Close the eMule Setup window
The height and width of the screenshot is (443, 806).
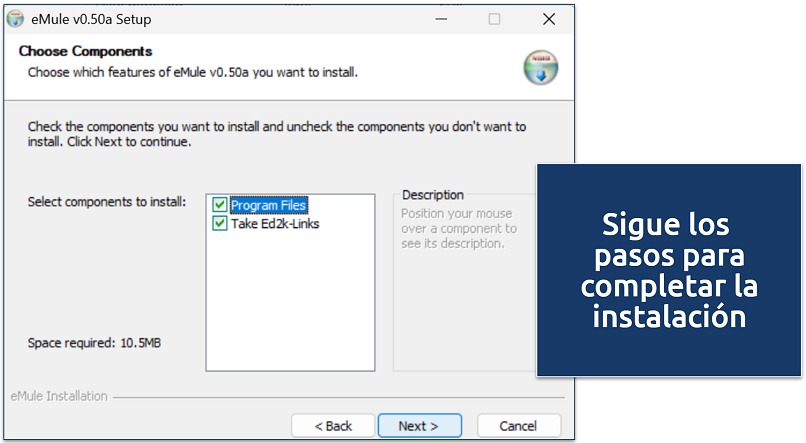pos(549,20)
